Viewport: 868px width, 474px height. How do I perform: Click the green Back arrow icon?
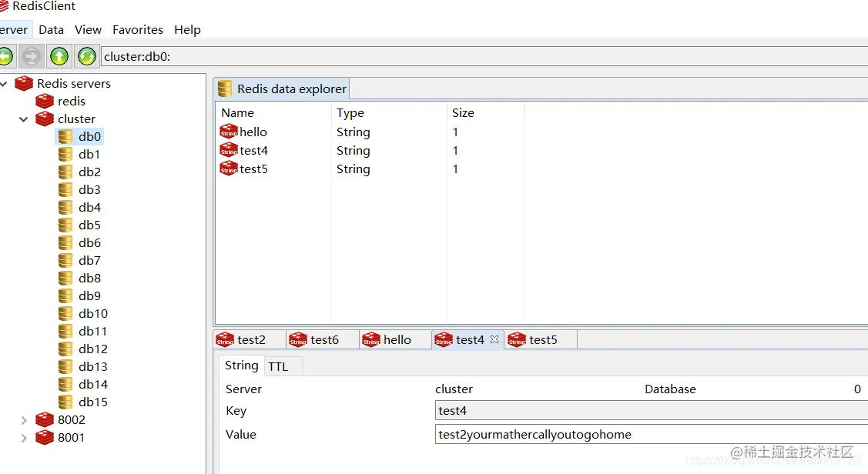coord(5,56)
